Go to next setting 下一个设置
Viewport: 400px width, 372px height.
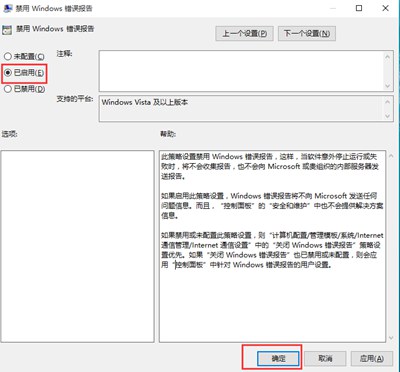307,34
